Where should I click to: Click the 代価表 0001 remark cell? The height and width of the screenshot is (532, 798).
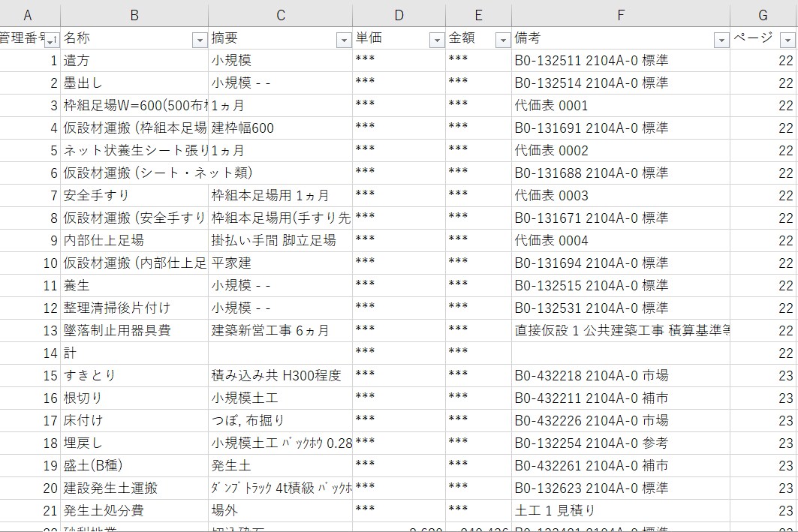621,105
